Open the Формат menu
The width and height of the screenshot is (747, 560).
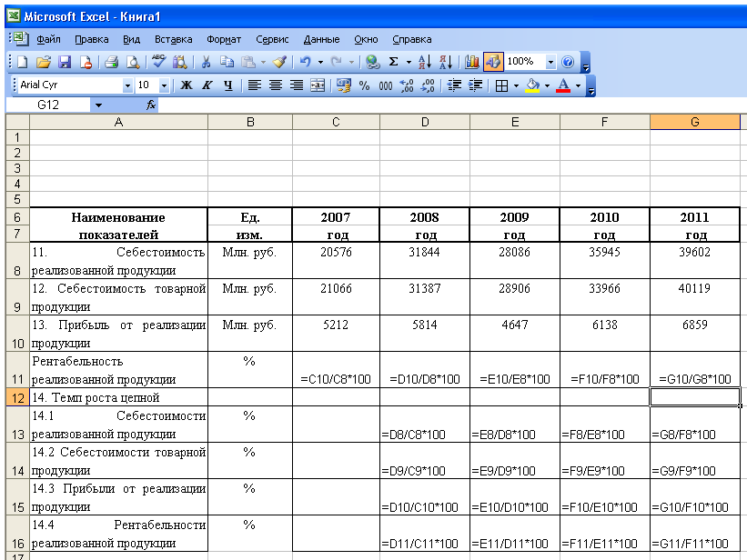(224, 39)
